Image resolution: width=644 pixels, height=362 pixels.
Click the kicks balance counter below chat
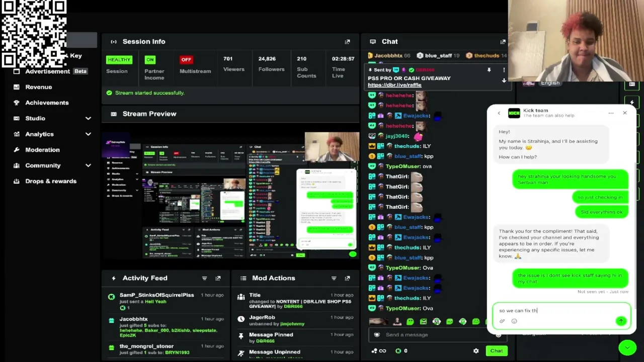[x=401, y=351]
